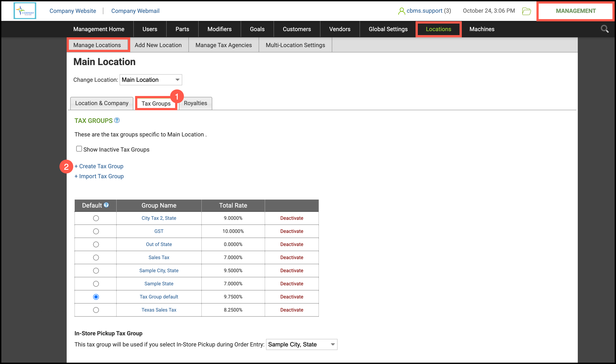
Task: Expand the In-Store Pickup Tax Group dropdown
Action: click(301, 344)
